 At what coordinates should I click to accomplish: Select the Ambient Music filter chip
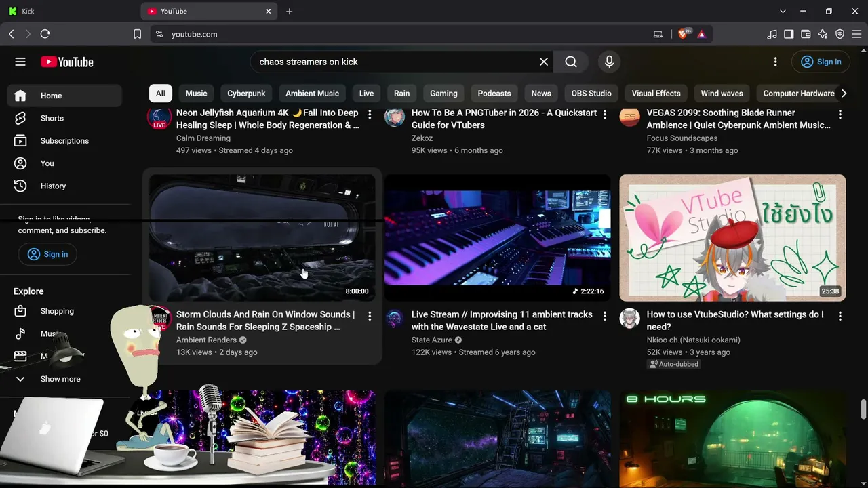312,94
